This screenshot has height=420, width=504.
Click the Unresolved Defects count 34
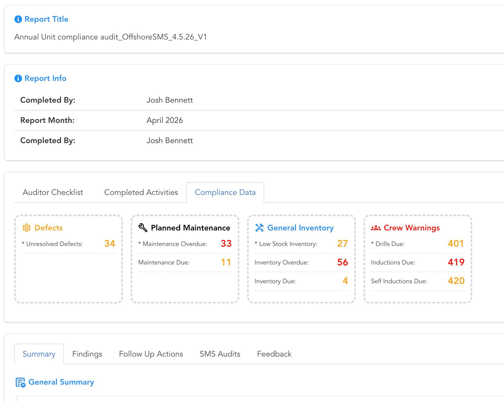pyautogui.click(x=110, y=244)
